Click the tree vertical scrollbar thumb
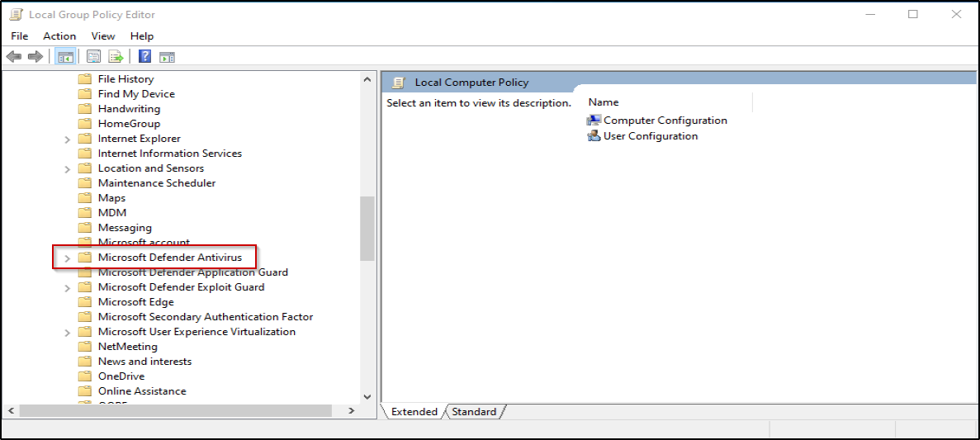 click(367, 228)
